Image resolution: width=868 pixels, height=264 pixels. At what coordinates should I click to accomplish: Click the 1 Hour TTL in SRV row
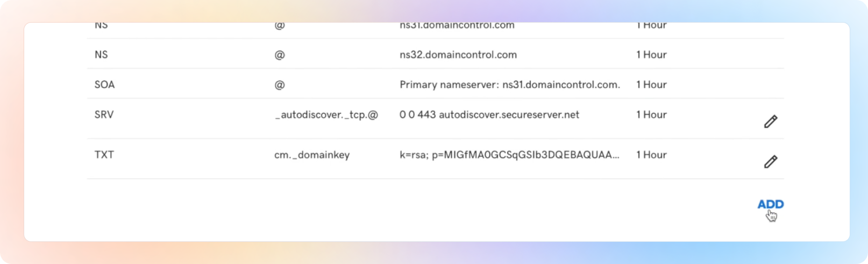click(651, 114)
